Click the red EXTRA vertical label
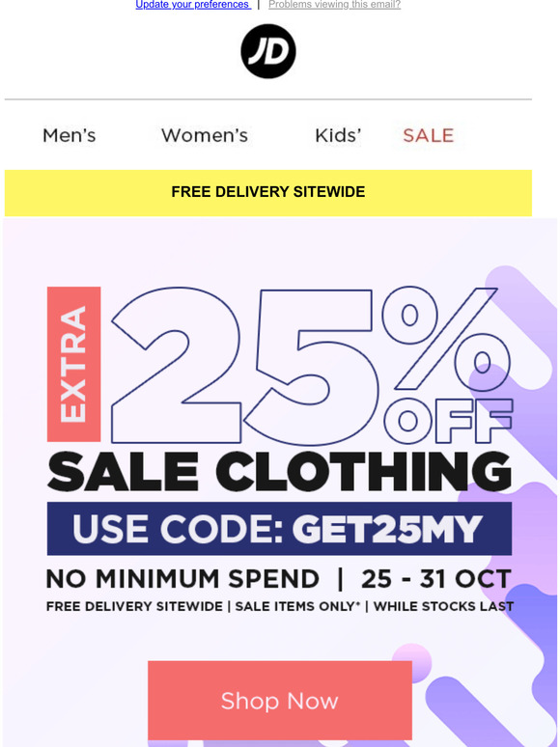Viewport: 560px width, 747px height. click(x=74, y=364)
